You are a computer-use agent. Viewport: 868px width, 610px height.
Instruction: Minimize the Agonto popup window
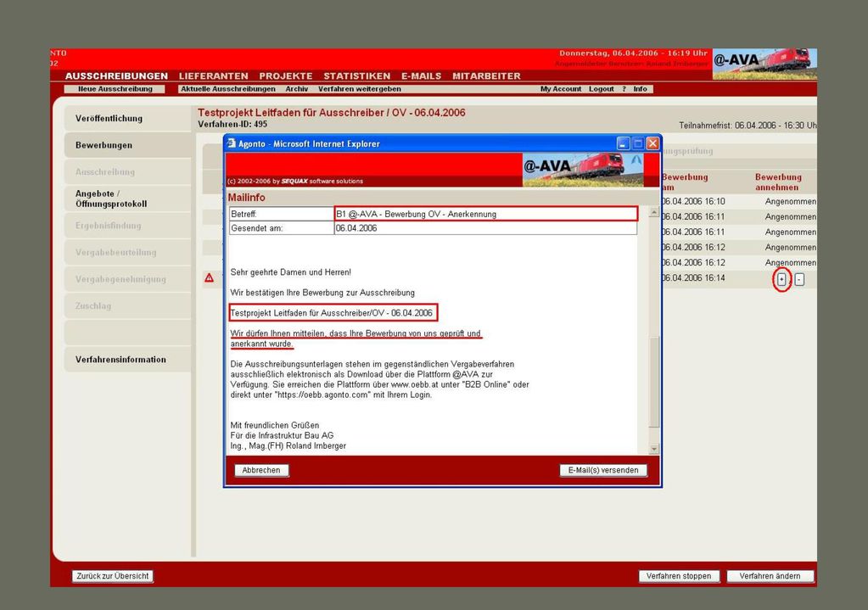pos(624,143)
